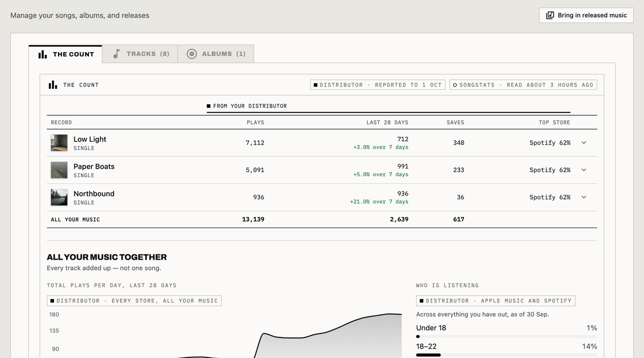Click the music library icon in Bring in button
The image size is (644, 358).
pos(550,15)
